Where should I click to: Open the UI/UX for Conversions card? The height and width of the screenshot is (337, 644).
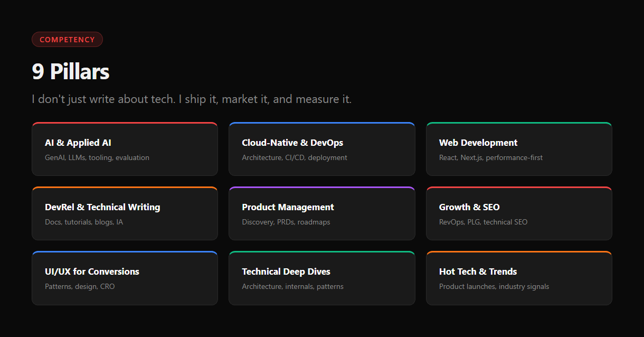click(x=125, y=278)
